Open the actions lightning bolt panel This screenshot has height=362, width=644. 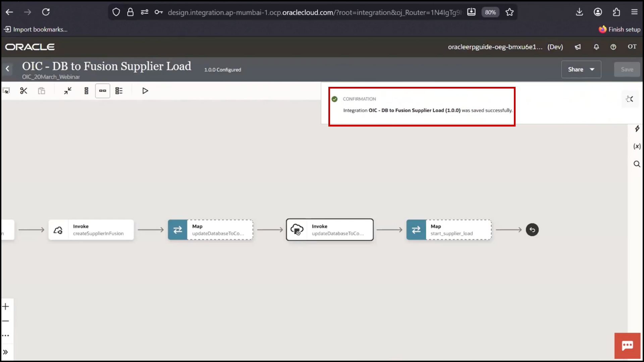click(x=637, y=129)
